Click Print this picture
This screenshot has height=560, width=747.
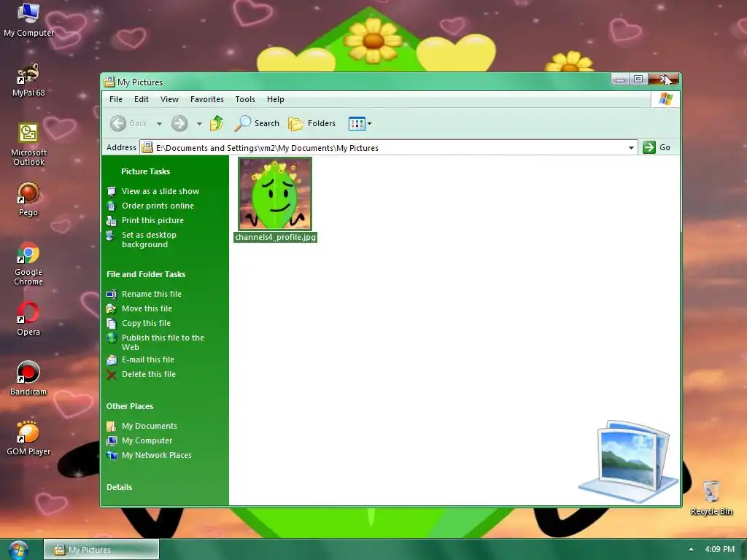tap(152, 220)
